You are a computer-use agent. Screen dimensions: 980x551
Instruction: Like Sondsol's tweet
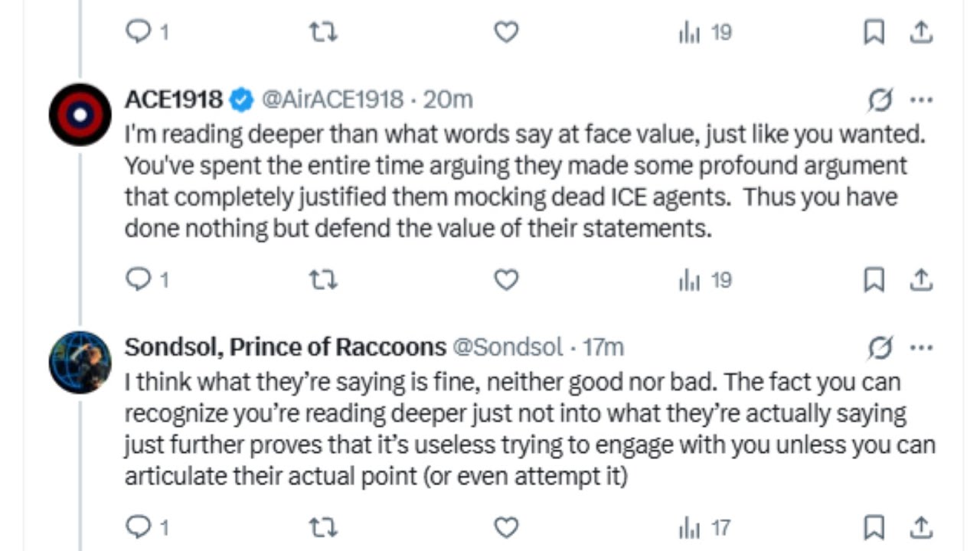[x=506, y=527]
